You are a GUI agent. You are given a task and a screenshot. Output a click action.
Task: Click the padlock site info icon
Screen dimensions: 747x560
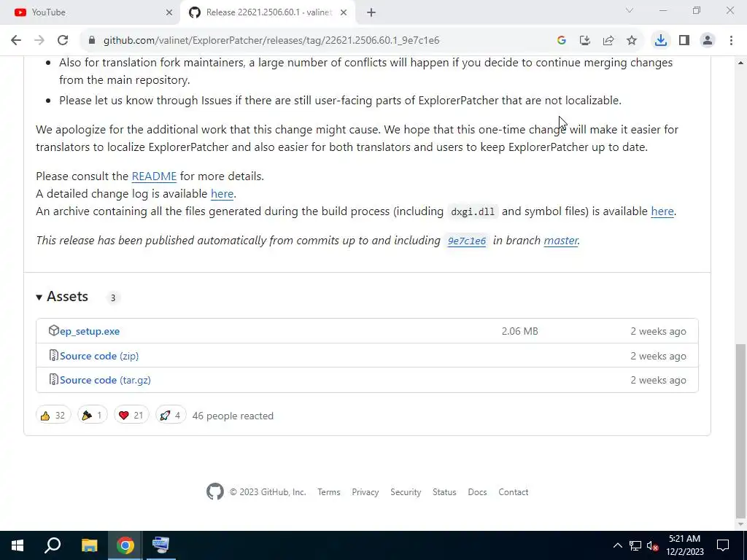92,41
